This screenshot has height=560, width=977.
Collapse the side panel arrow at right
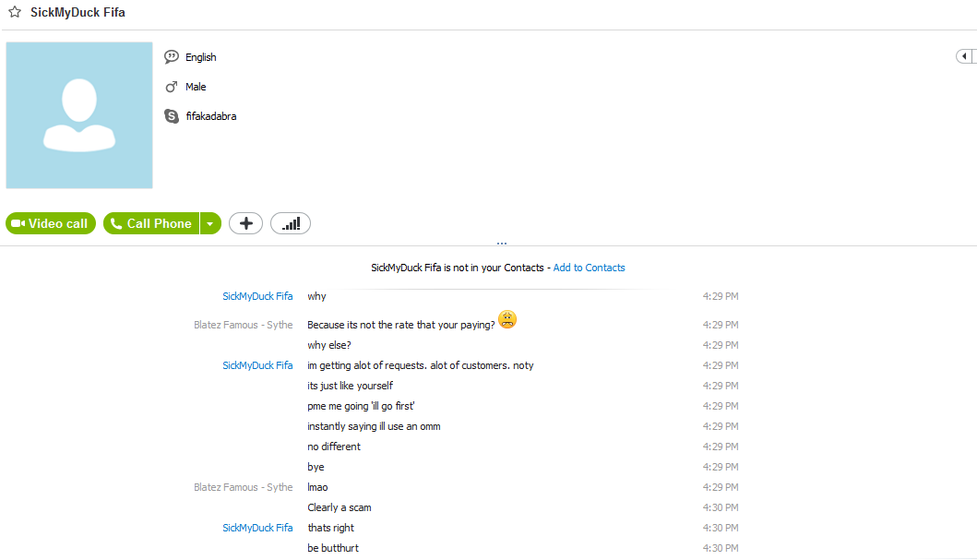coord(964,56)
